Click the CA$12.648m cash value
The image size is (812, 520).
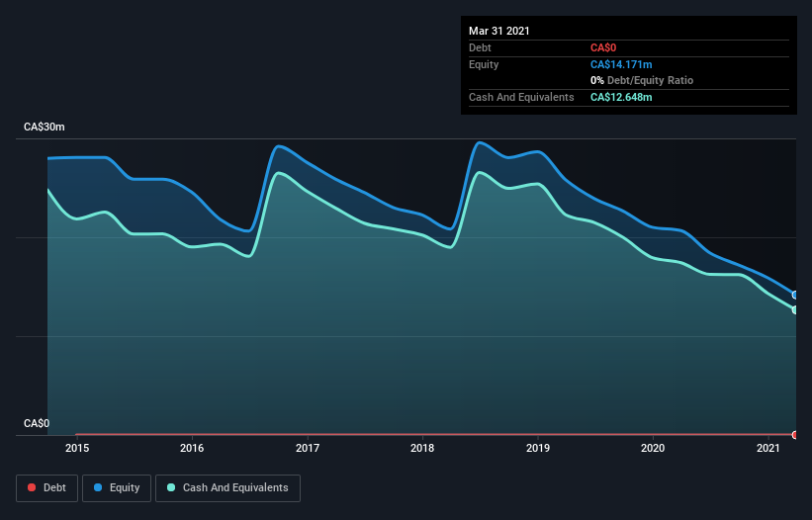621,97
